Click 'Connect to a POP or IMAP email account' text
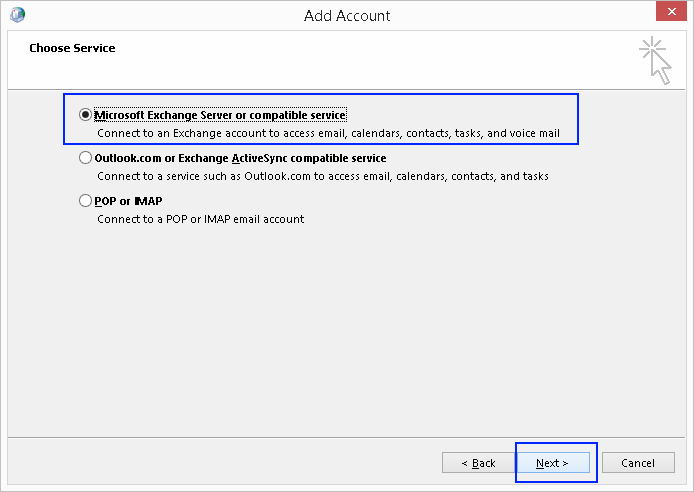 [x=200, y=219]
